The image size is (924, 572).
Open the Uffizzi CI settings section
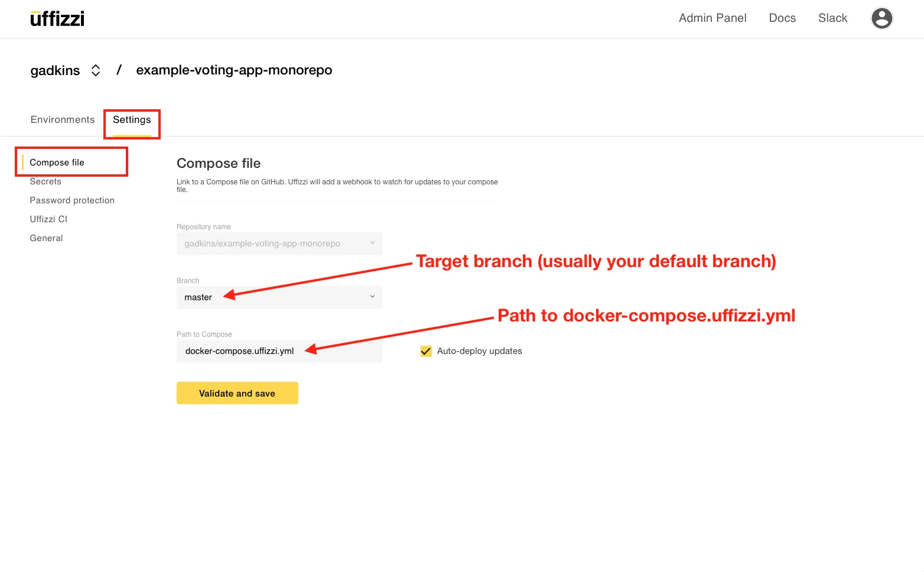point(48,219)
